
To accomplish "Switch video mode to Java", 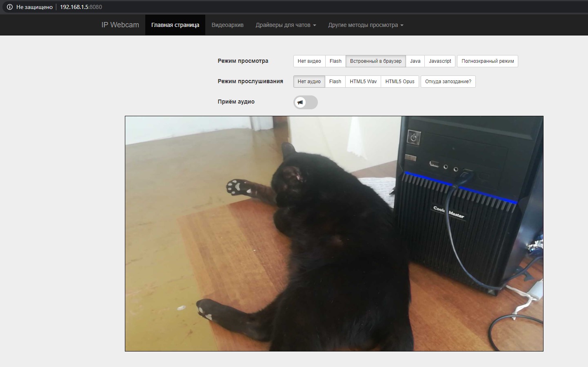I will 415,61.
